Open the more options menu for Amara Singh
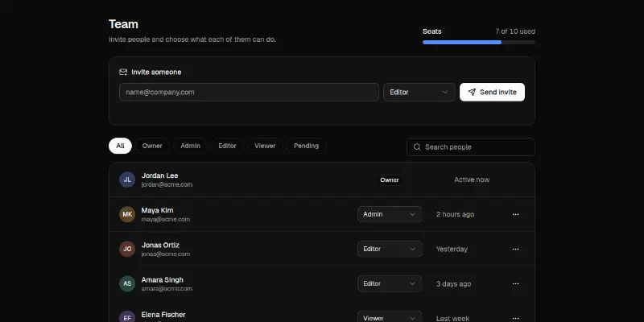This screenshot has height=322, width=644. [515, 284]
